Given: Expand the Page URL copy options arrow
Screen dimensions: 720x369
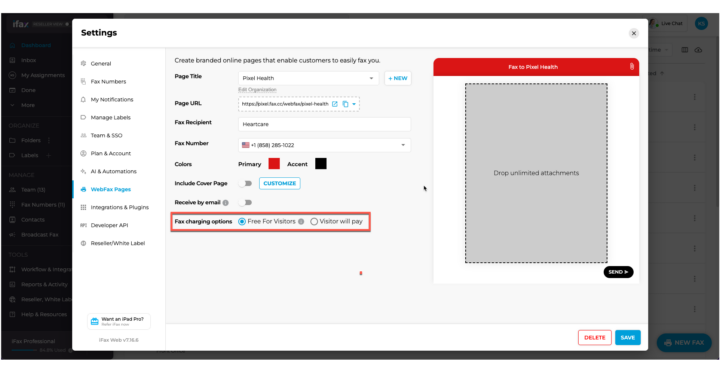Looking at the screenshot, I should click(354, 104).
